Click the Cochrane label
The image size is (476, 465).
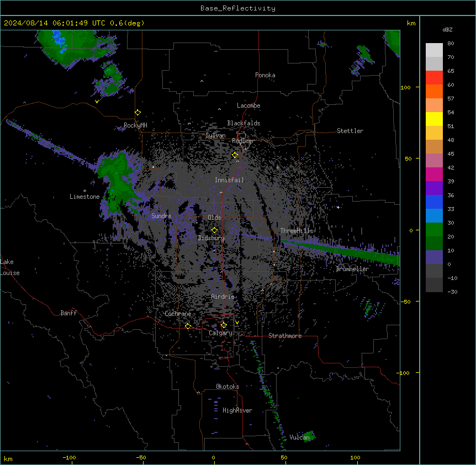178,314
